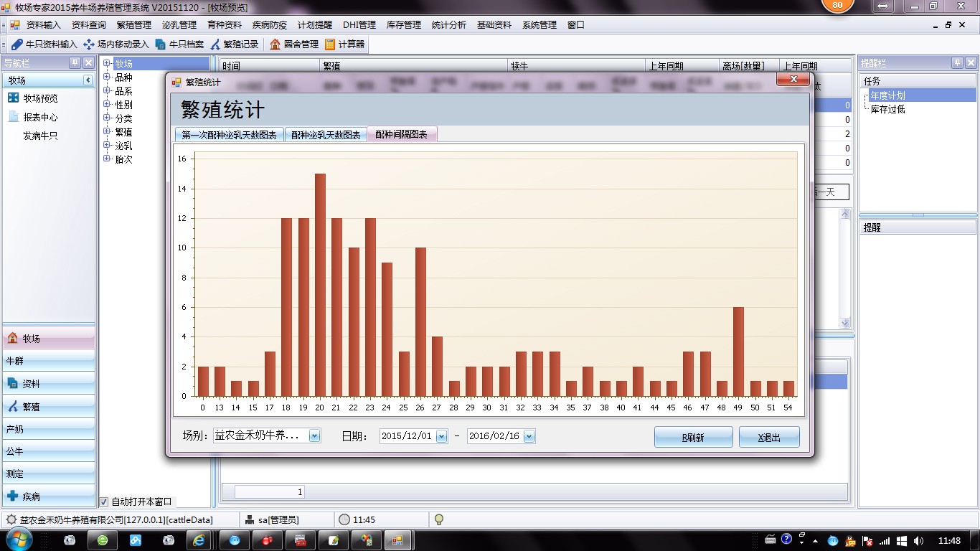Toggle the 自动打开本窗口 checkbox
Image resolution: width=980 pixels, height=551 pixels.
pos(104,502)
